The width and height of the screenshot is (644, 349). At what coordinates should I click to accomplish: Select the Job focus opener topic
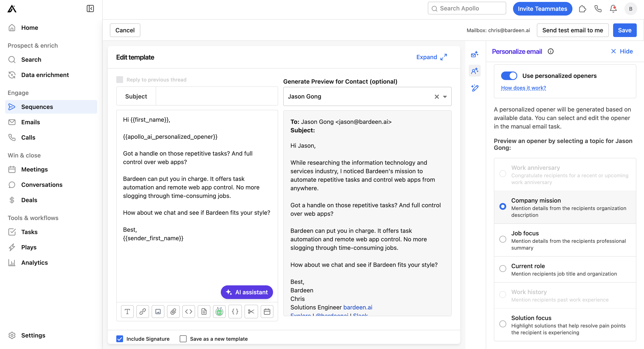coord(503,239)
